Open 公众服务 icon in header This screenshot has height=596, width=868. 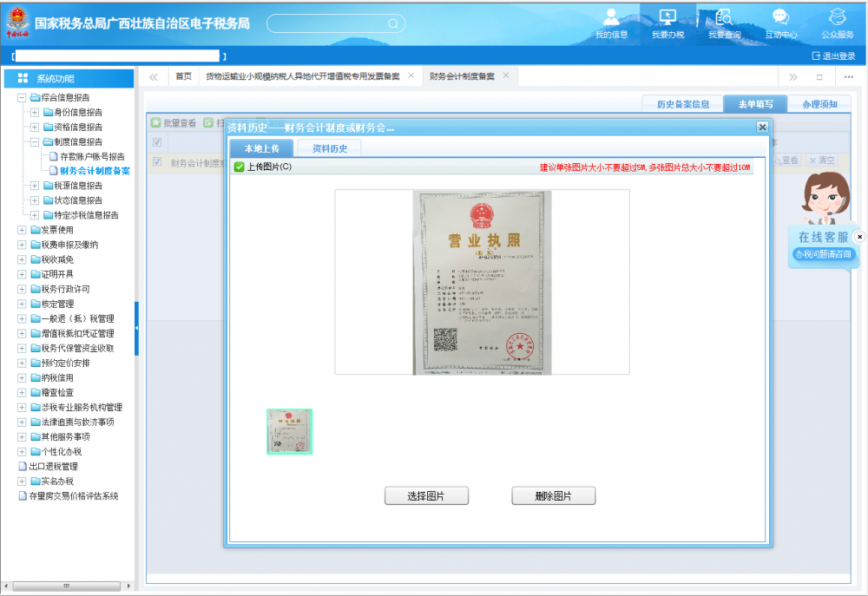coord(837,17)
